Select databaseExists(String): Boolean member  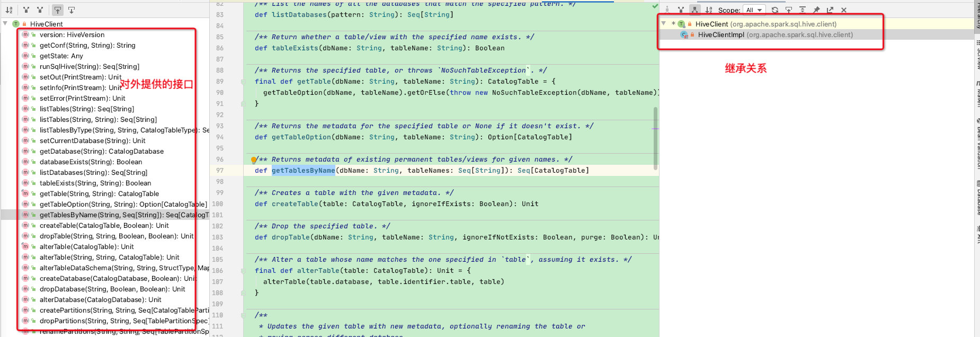click(x=91, y=162)
